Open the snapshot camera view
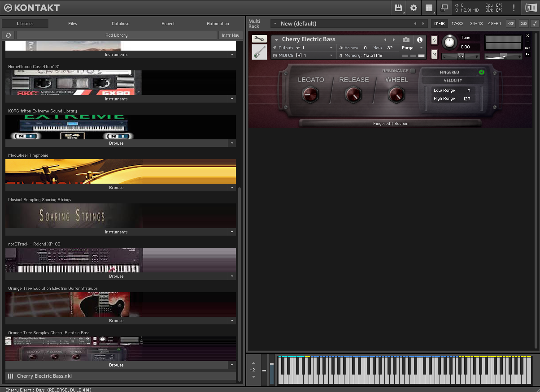This screenshot has height=392, width=540. (x=406, y=40)
